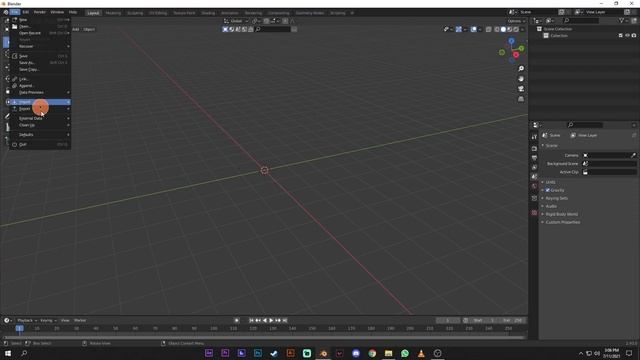The height and width of the screenshot is (360, 640).
Task: Open the shading options dropdown arrow
Action: tap(522, 29)
